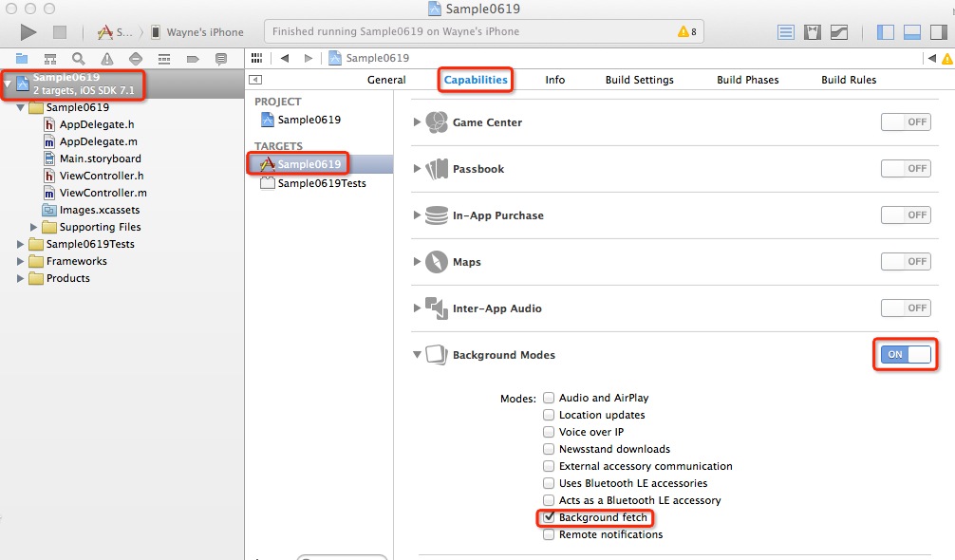
Task: Click the go back arrow in jump bar
Action: click(285, 59)
